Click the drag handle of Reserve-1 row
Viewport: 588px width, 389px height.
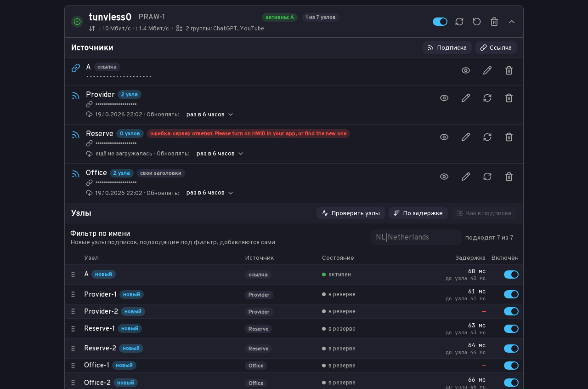coord(73,329)
